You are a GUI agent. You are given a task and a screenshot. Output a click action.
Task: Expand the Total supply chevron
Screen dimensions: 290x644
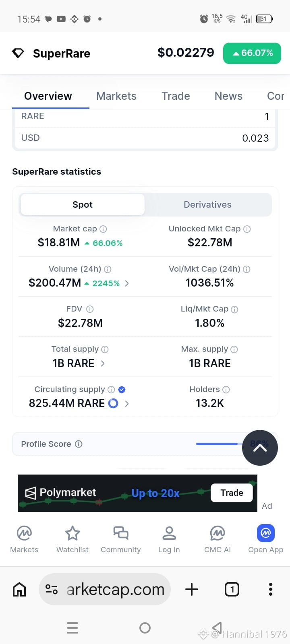[x=103, y=363]
